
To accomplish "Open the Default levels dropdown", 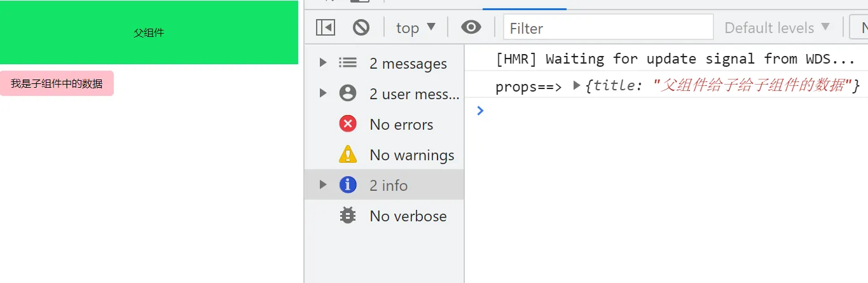I will [777, 27].
